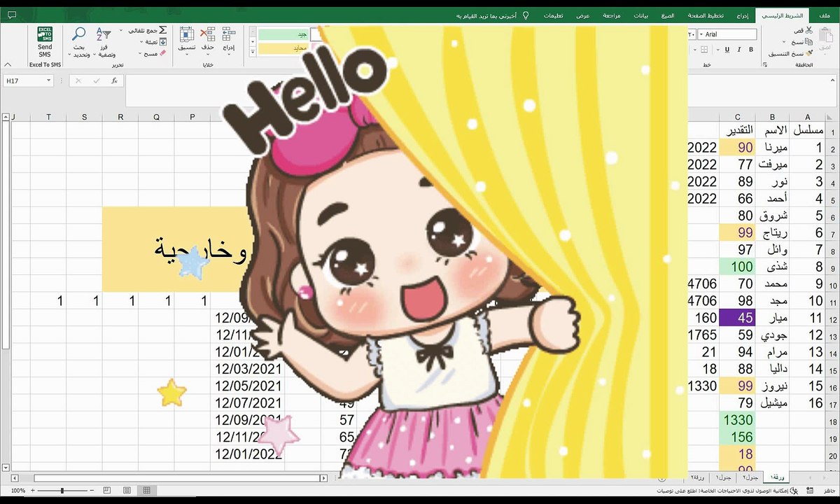Click the Paste clipboard icon
Screen dimensions: 840x504
pyautogui.click(x=827, y=34)
